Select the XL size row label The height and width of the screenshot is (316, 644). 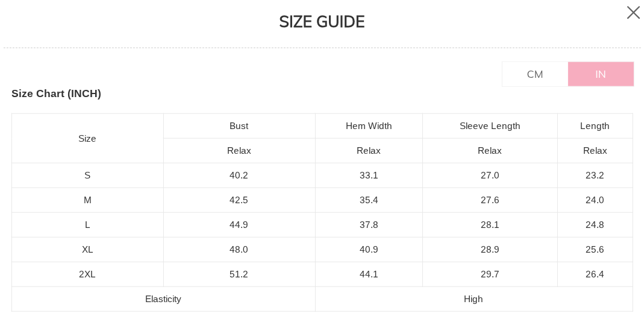[87, 250]
